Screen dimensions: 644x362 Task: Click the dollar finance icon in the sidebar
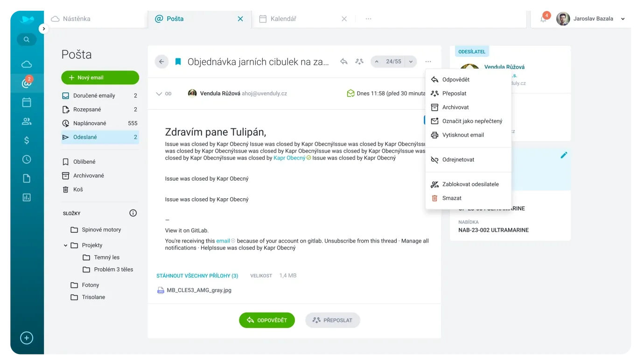tap(27, 140)
